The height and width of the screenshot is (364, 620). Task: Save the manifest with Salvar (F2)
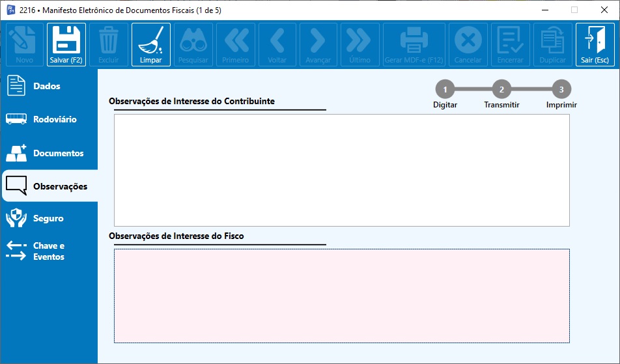(x=66, y=44)
